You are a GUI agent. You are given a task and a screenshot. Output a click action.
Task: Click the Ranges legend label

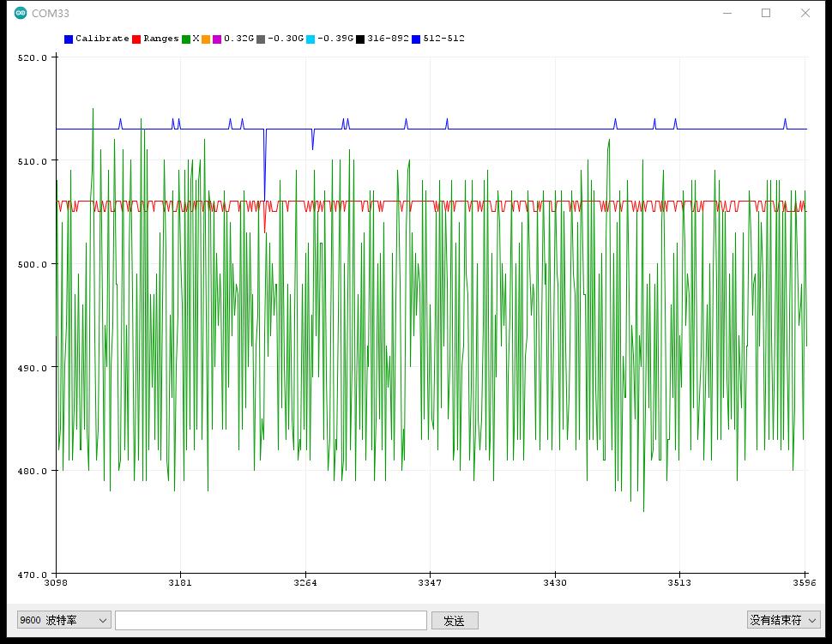(160, 39)
